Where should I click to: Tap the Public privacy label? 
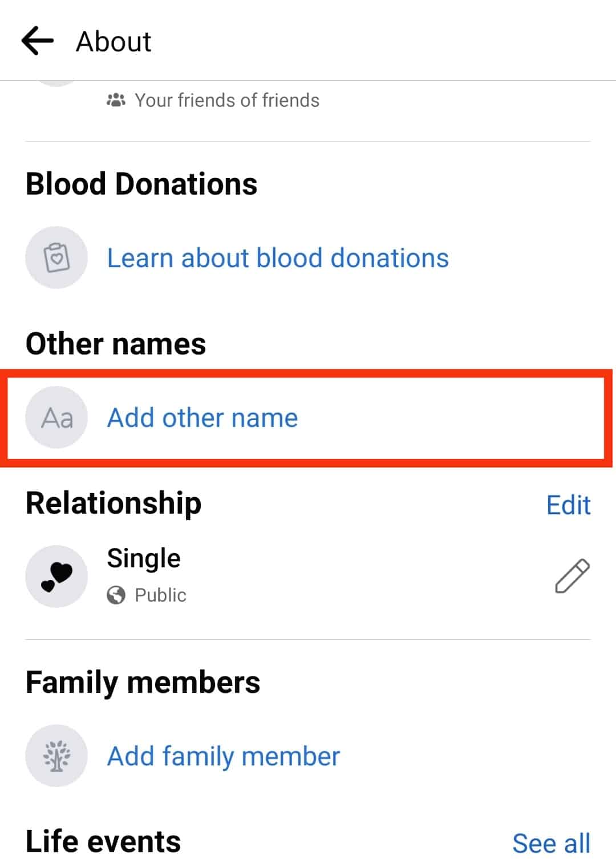click(160, 595)
